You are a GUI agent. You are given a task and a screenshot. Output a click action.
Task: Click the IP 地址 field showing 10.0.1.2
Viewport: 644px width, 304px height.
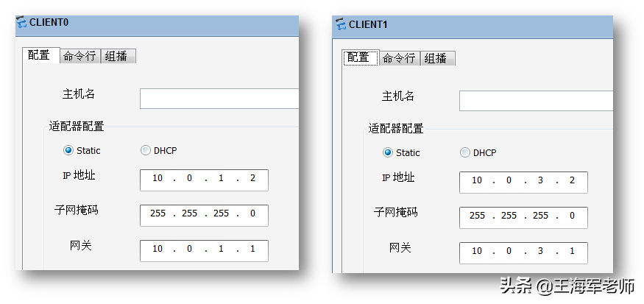pos(204,180)
